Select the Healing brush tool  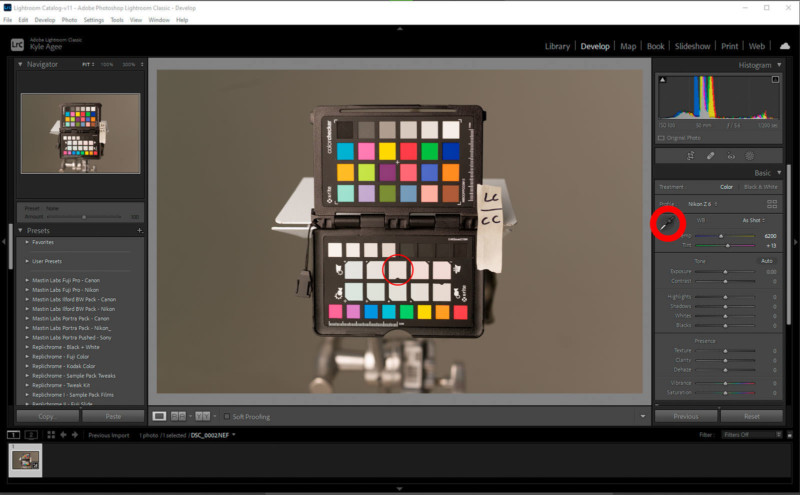pyautogui.click(x=711, y=155)
